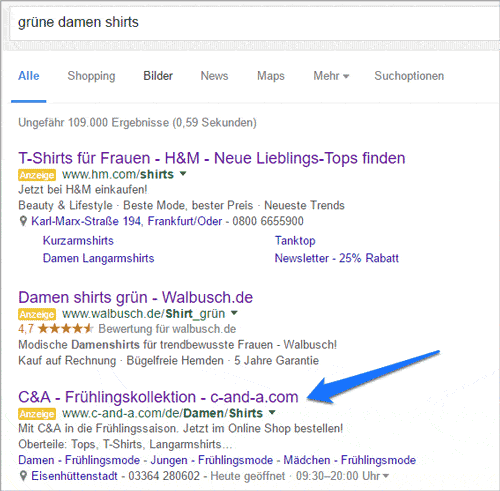
Task: Open the 'Mädchen - Frühlingsmode' link
Action: click(x=350, y=460)
